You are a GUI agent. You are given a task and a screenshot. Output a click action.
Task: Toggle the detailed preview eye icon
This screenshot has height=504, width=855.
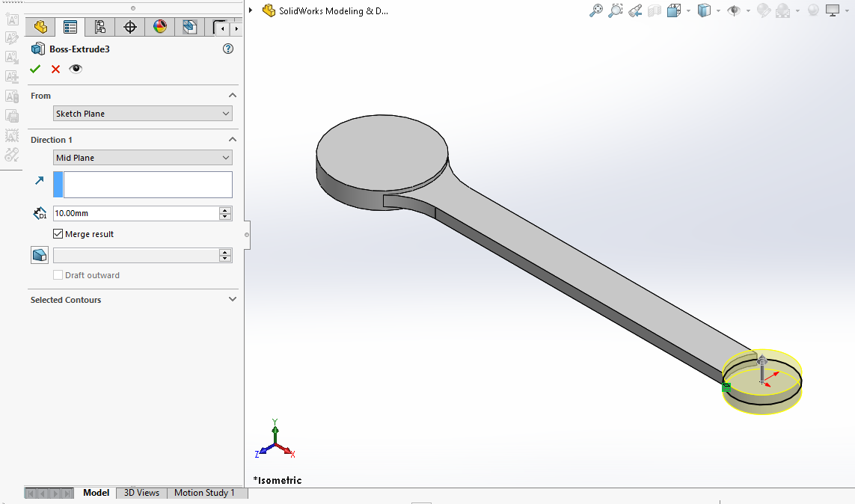(x=76, y=69)
